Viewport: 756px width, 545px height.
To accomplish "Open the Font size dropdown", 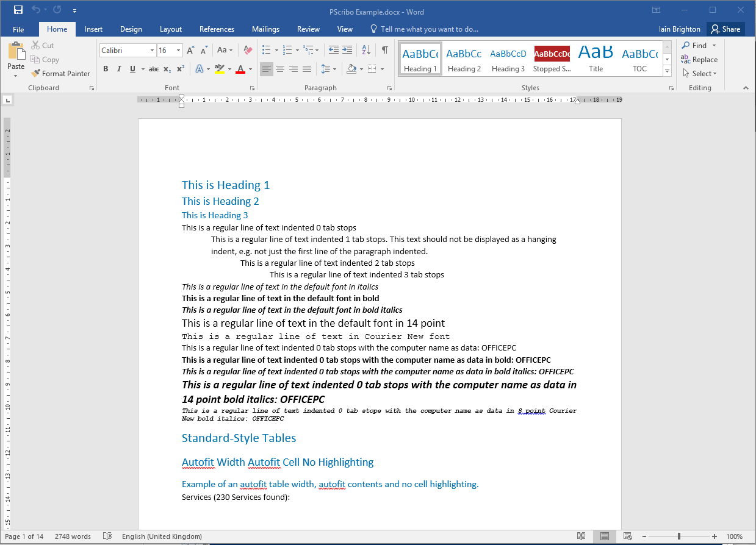I will pyautogui.click(x=178, y=51).
